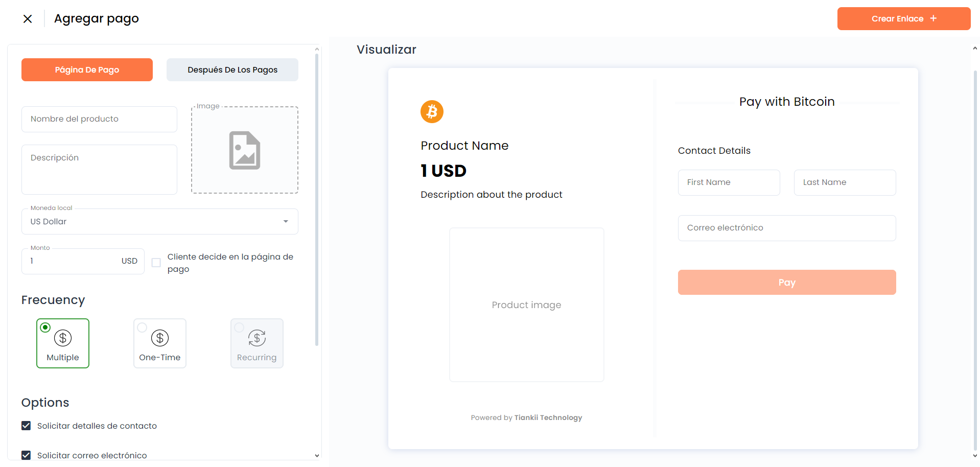Select the Multiple frequency radio button

click(45, 328)
